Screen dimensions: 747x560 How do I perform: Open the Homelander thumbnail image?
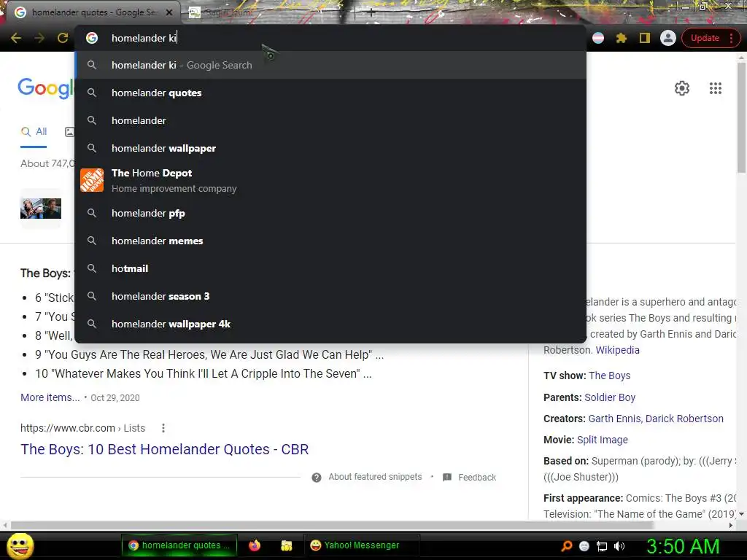41,209
